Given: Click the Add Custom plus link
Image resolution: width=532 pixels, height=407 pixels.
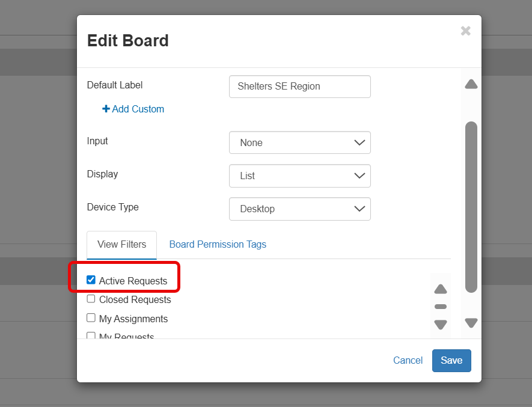Looking at the screenshot, I should [133, 109].
